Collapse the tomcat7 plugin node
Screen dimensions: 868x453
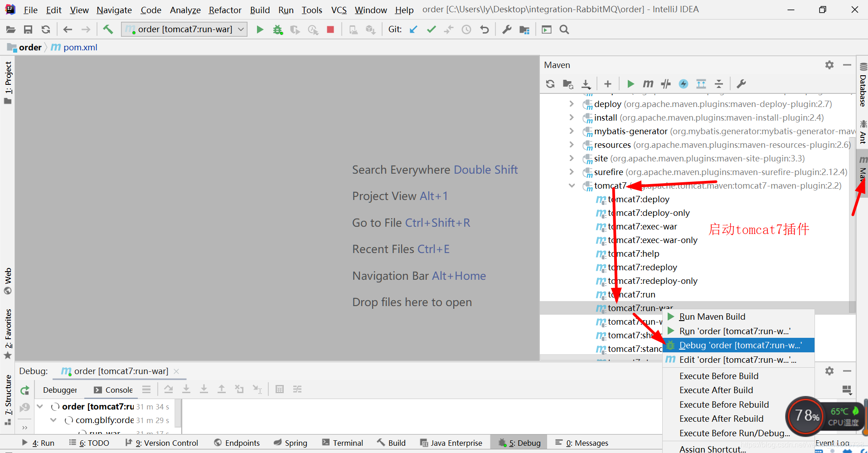572,185
